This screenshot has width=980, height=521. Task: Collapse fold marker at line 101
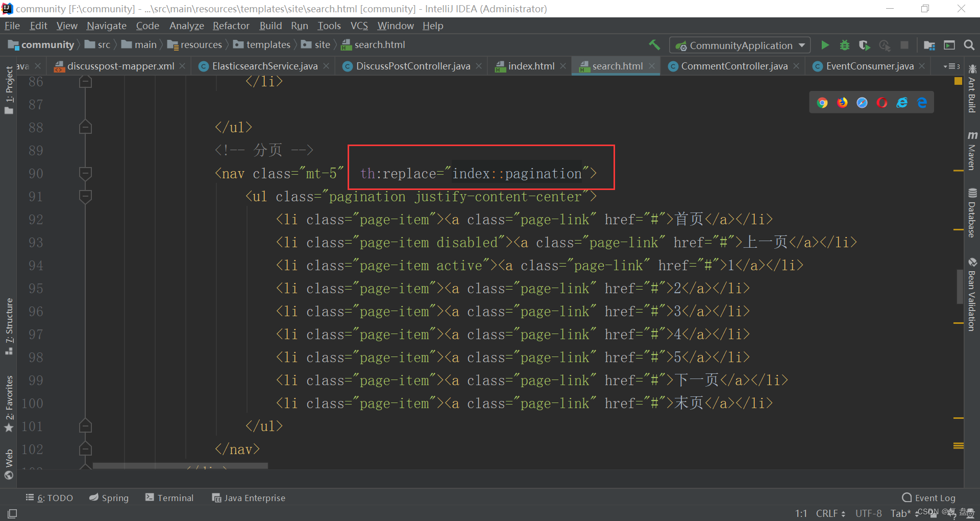click(x=85, y=426)
